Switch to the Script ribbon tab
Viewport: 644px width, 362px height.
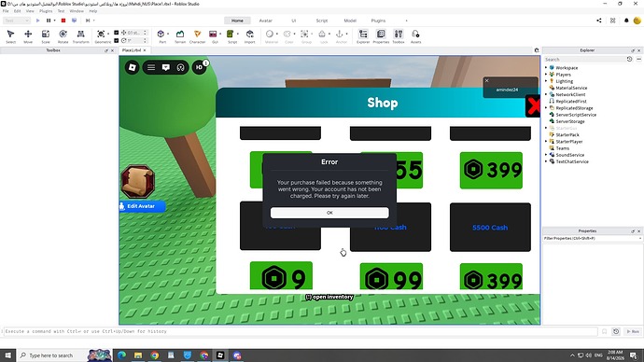coord(322,21)
